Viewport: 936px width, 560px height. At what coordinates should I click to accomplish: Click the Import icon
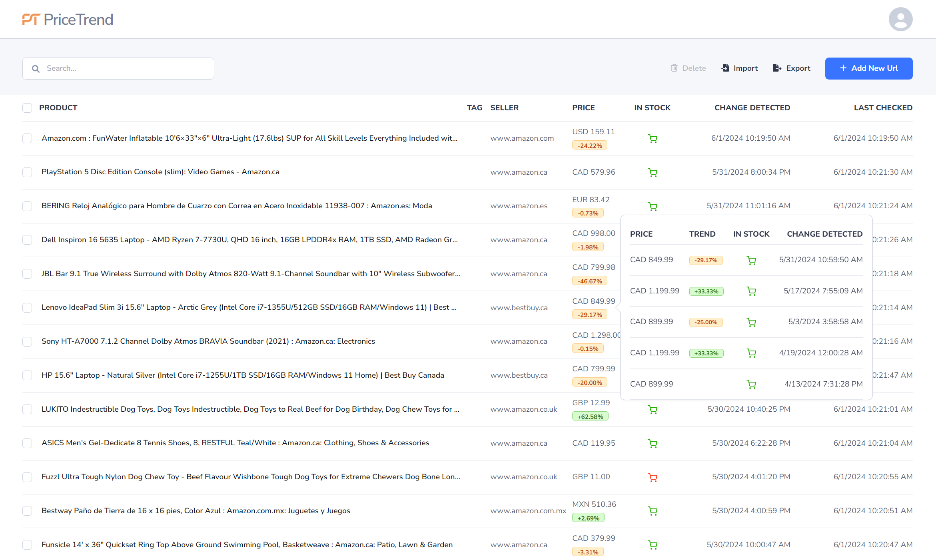coord(725,68)
